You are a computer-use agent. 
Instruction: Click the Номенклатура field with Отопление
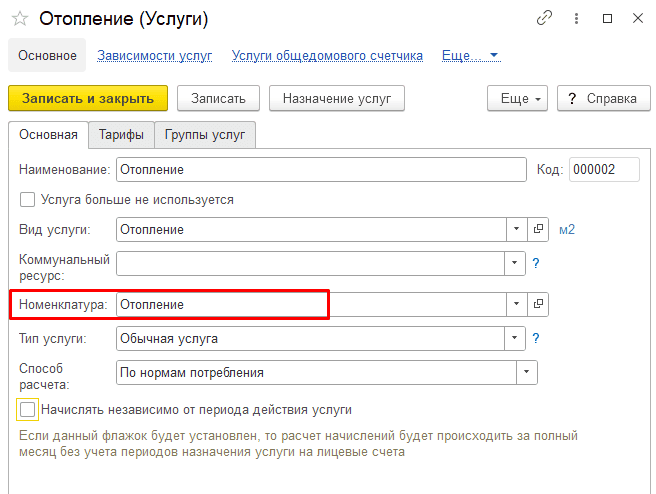(x=311, y=304)
